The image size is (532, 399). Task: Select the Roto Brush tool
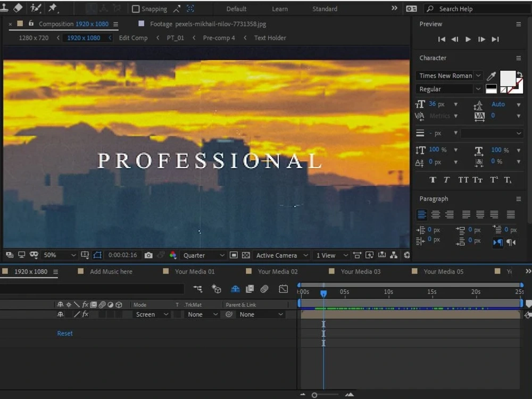click(x=35, y=8)
